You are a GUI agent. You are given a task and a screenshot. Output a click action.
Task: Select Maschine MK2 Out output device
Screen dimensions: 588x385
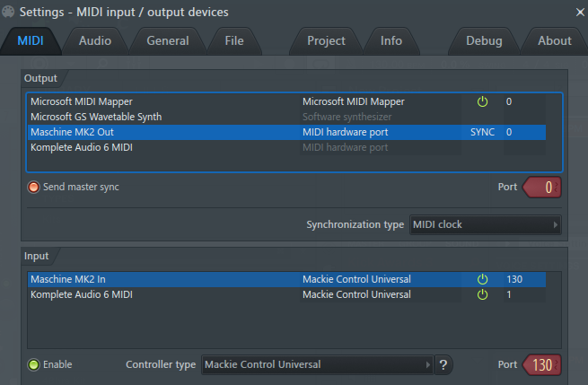coord(286,132)
